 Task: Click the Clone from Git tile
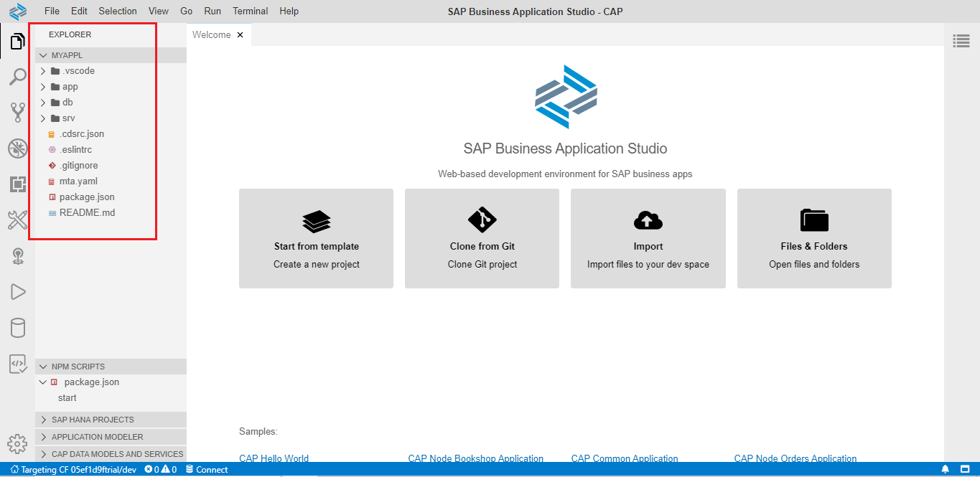pos(482,238)
